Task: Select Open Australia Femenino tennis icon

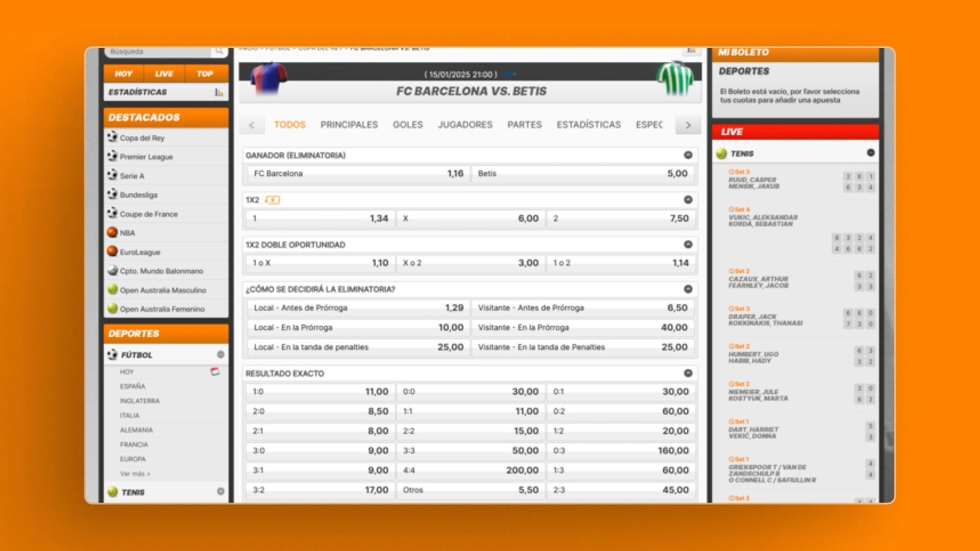Action: click(x=112, y=308)
